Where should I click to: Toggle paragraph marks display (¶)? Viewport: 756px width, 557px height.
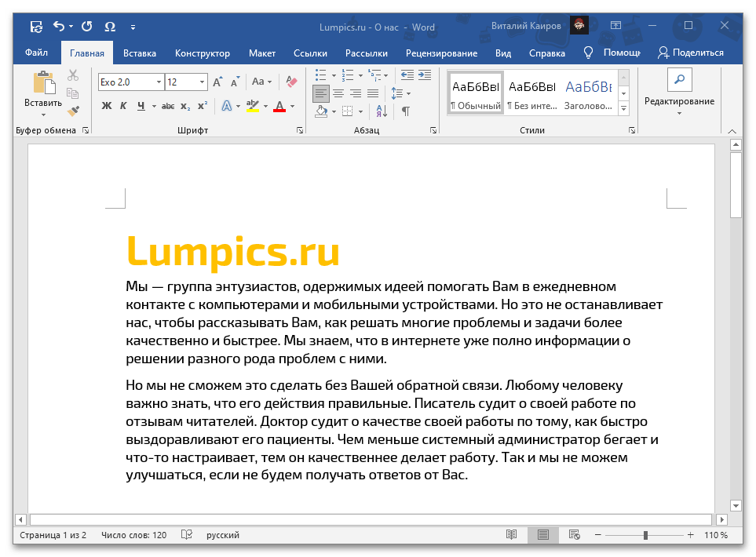(x=406, y=111)
